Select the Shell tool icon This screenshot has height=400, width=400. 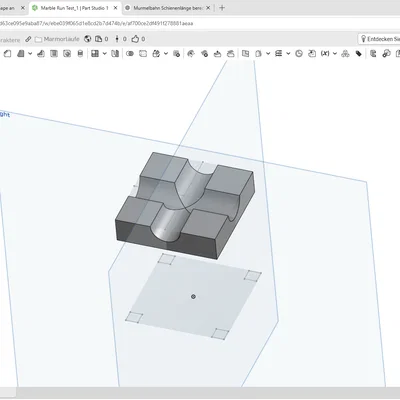point(54,53)
